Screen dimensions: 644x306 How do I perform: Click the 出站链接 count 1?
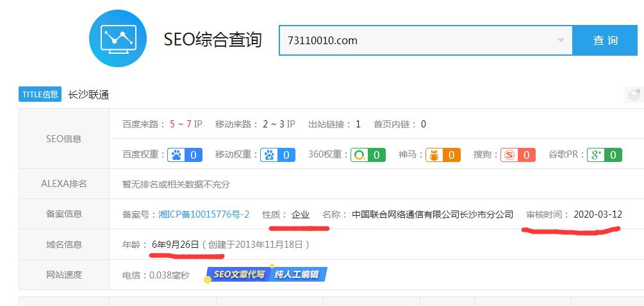[358, 124]
